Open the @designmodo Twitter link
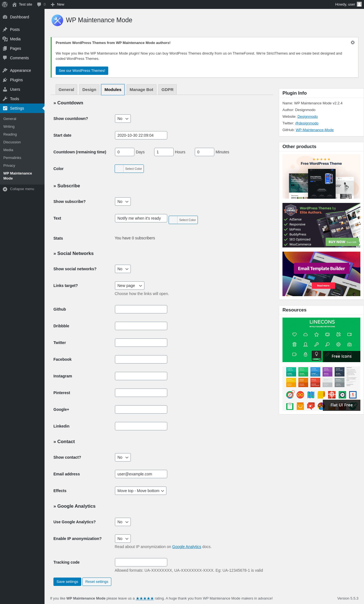This screenshot has width=364, height=604. coord(307,123)
